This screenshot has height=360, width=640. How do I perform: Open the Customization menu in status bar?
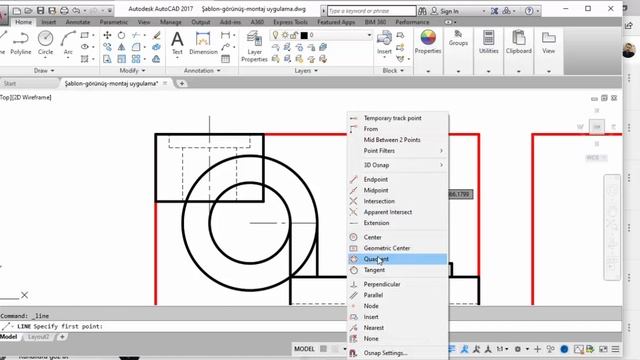[x=615, y=349]
